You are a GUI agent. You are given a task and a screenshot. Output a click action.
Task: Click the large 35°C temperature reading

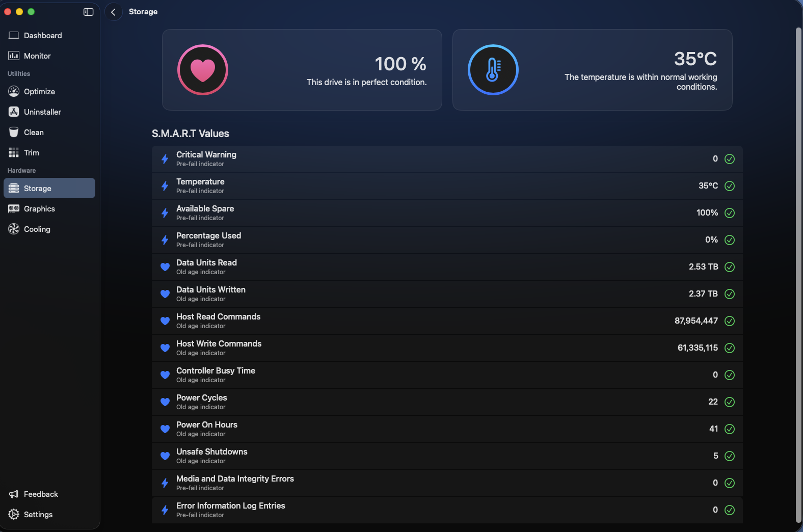(x=695, y=59)
